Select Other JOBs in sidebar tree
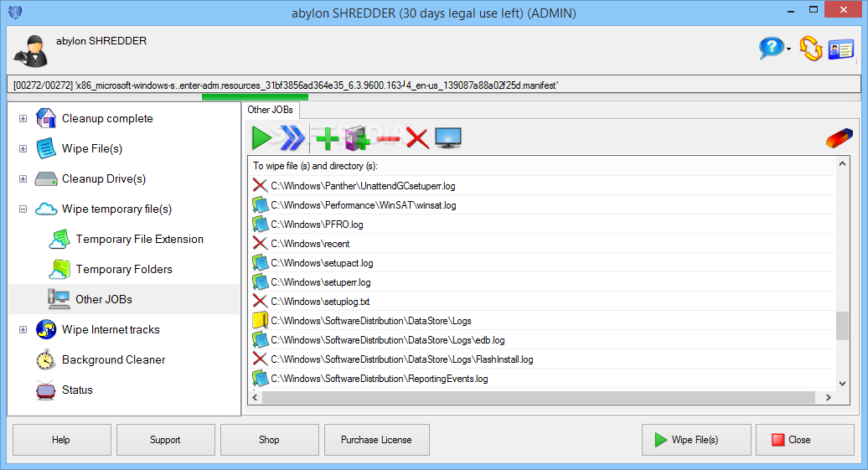868x470 pixels. pyautogui.click(x=104, y=299)
